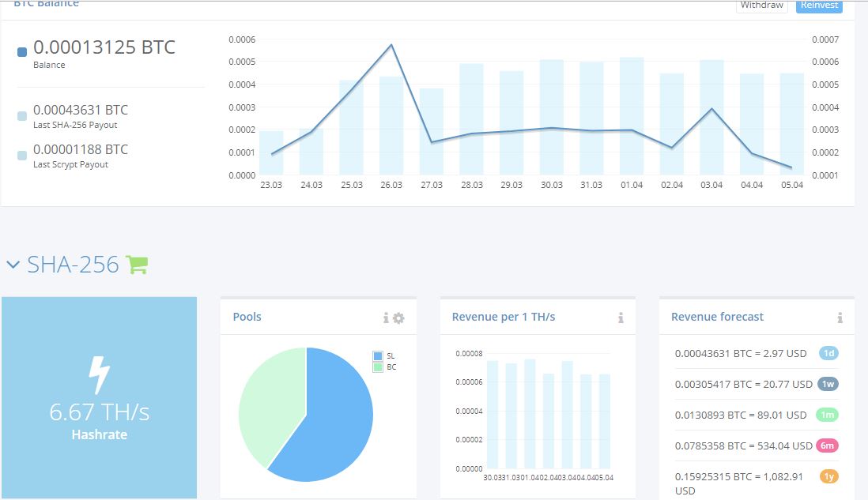The width and height of the screenshot is (868, 500).
Task: Click the Reinvest button
Action: pyautogui.click(x=819, y=6)
